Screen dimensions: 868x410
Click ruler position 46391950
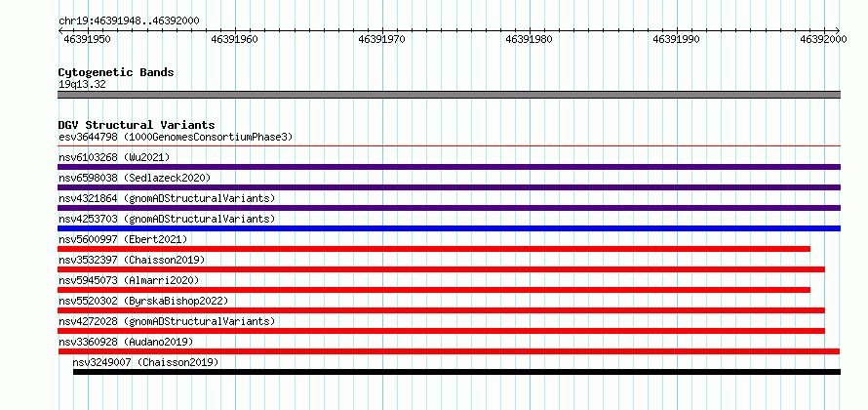click(x=87, y=39)
